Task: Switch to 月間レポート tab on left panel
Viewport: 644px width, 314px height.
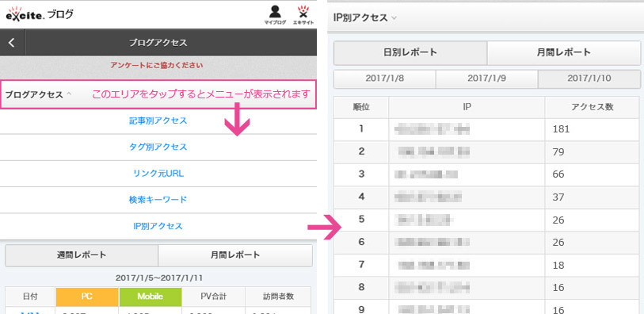Action: pyautogui.click(x=235, y=255)
